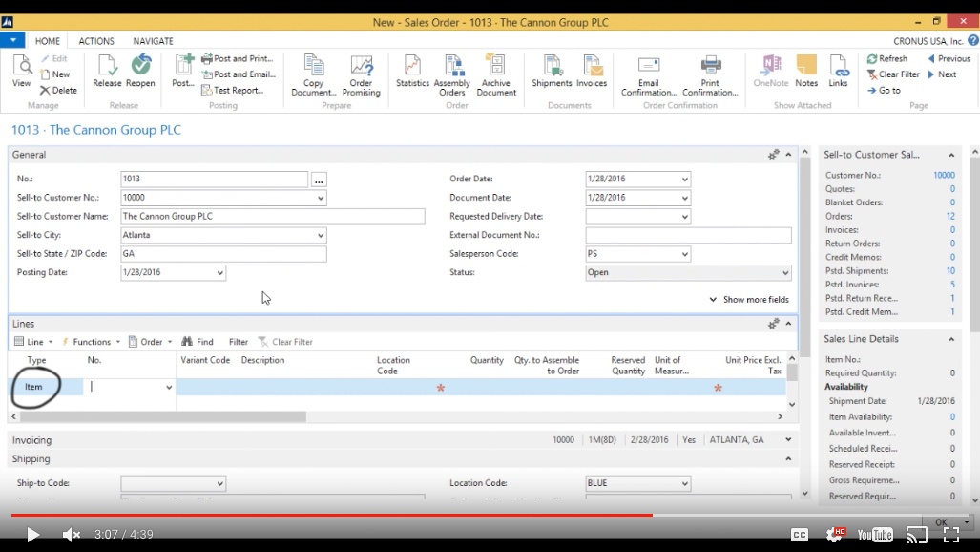The image size is (980, 552).
Task: Collapse the Shipping section
Action: point(789,458)
